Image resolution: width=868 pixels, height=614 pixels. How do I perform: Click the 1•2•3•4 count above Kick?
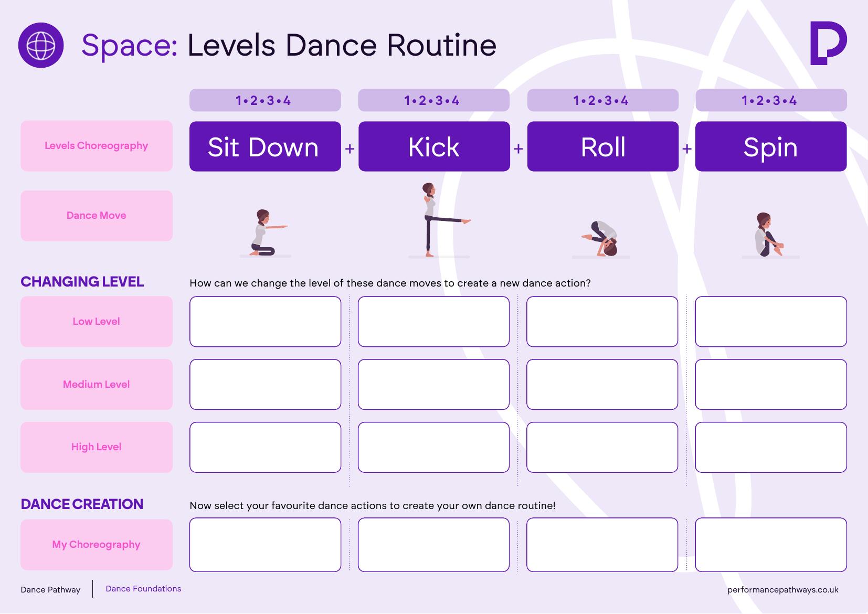tap(434, 100)
